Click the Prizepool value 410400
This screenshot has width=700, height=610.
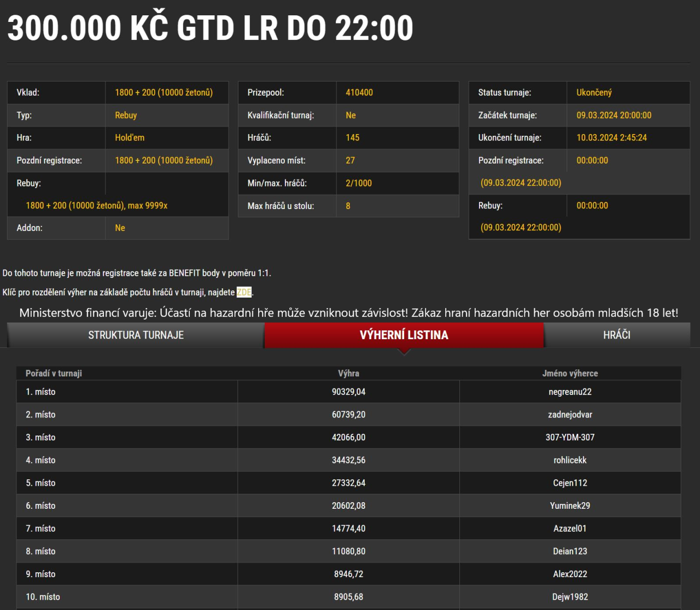pos(359,92)
